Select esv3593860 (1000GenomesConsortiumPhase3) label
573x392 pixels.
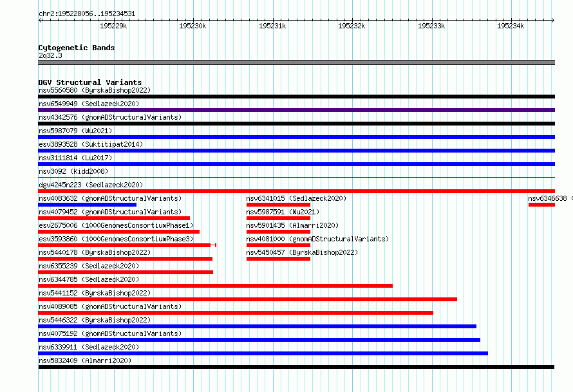(x=116, y=239)
